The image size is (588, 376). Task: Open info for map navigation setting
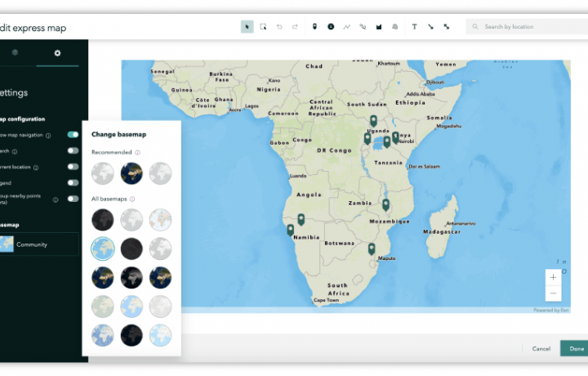(48, 136)
